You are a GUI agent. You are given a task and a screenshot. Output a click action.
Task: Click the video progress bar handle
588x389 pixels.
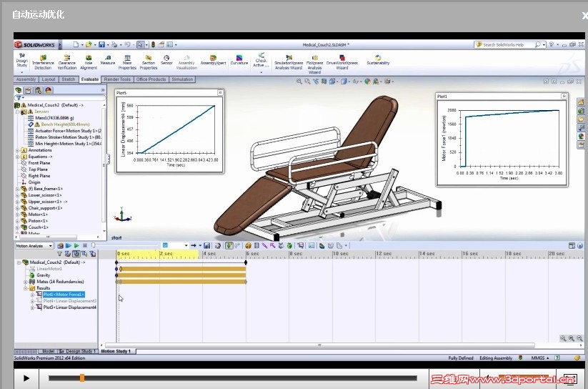81,378
